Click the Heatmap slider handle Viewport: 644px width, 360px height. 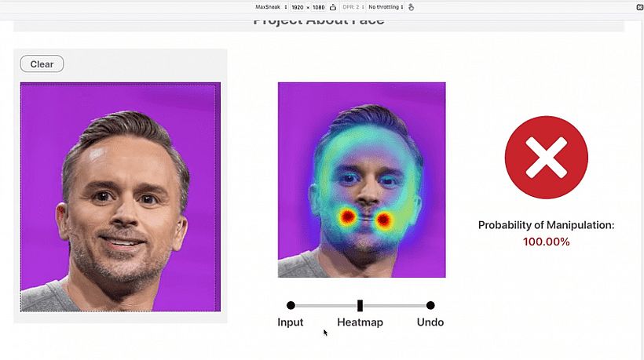point(360,305)
